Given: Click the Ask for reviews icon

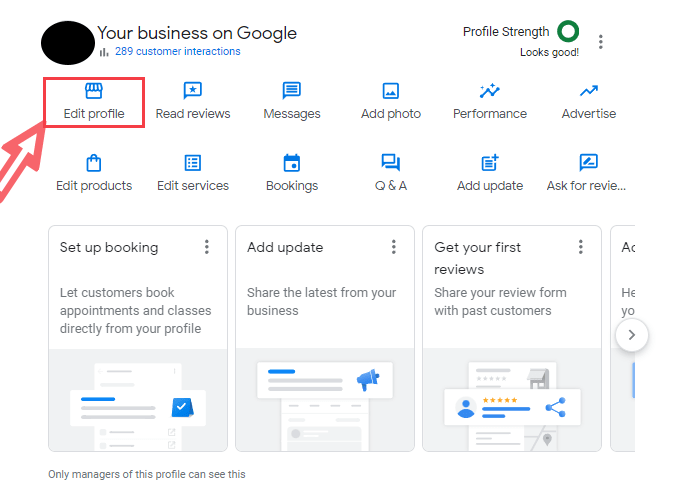Looking at the screenshot, I should click(x=588, y=163).
